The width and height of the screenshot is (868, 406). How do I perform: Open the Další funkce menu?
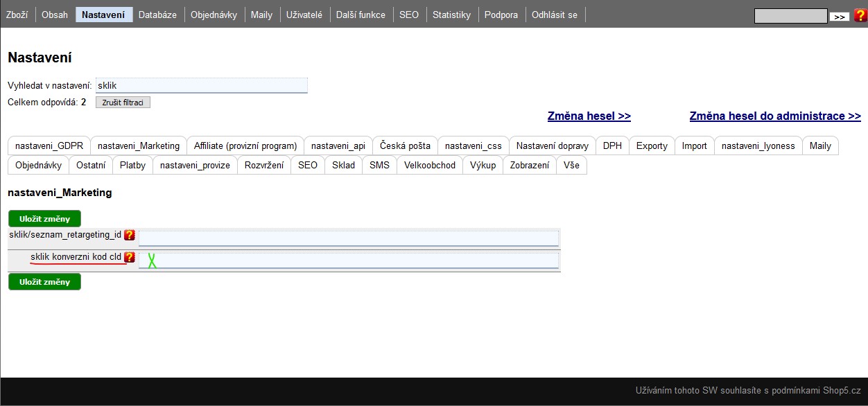(x=361, y=15)
